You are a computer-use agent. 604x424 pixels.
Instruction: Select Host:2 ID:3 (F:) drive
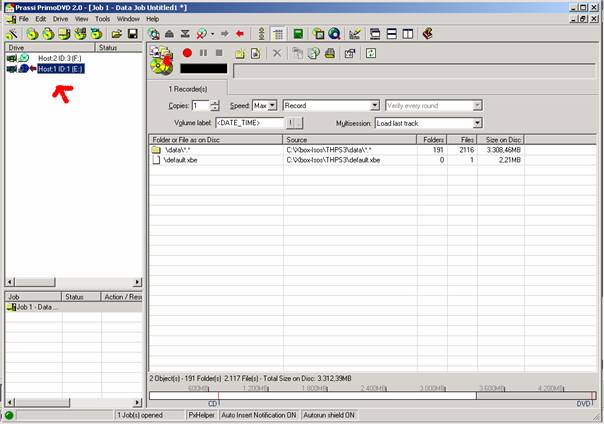coord(60,59)
